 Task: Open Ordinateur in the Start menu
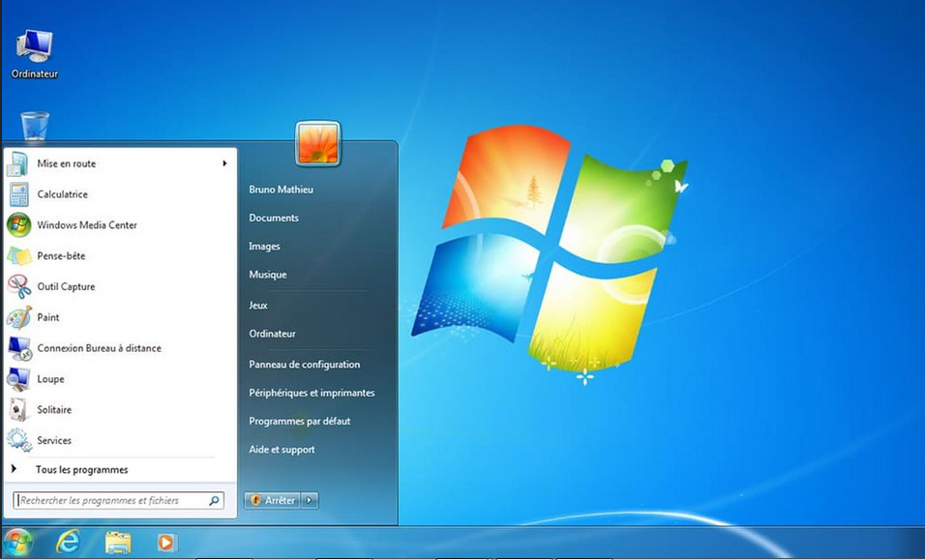[272, 334]
